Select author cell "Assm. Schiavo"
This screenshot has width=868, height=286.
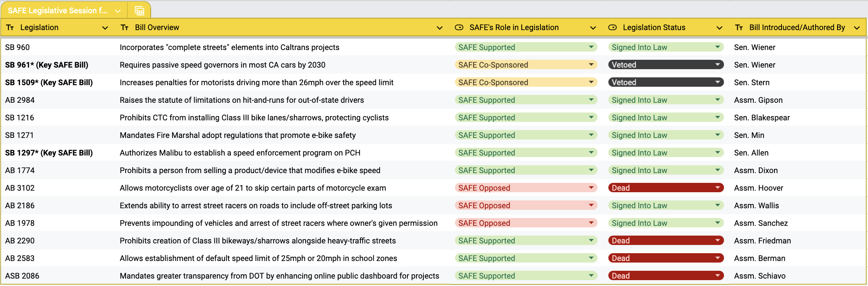798,276
